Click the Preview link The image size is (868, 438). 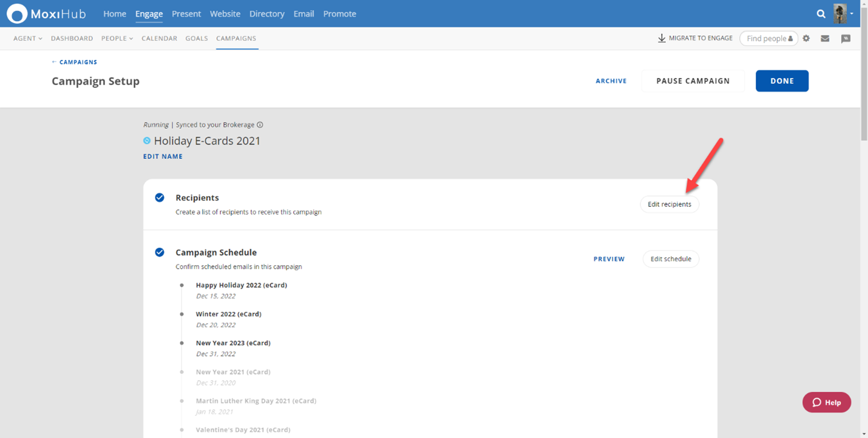pyautogui.click(x=609, y=259)
